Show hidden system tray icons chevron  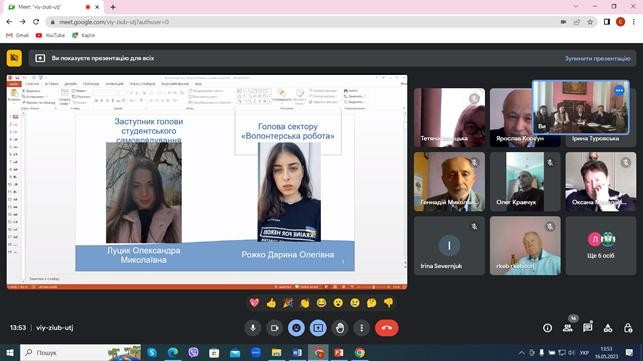point(522,352)
